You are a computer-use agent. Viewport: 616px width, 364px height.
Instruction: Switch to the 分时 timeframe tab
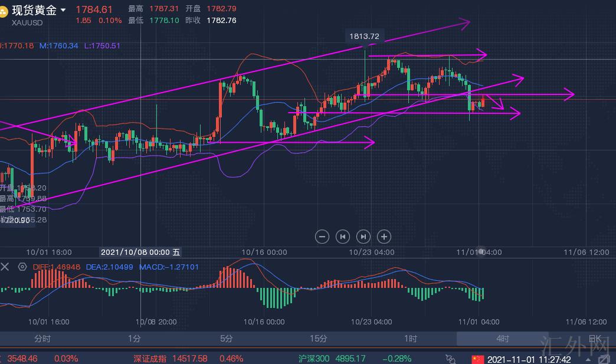click(x=42, y=339)
